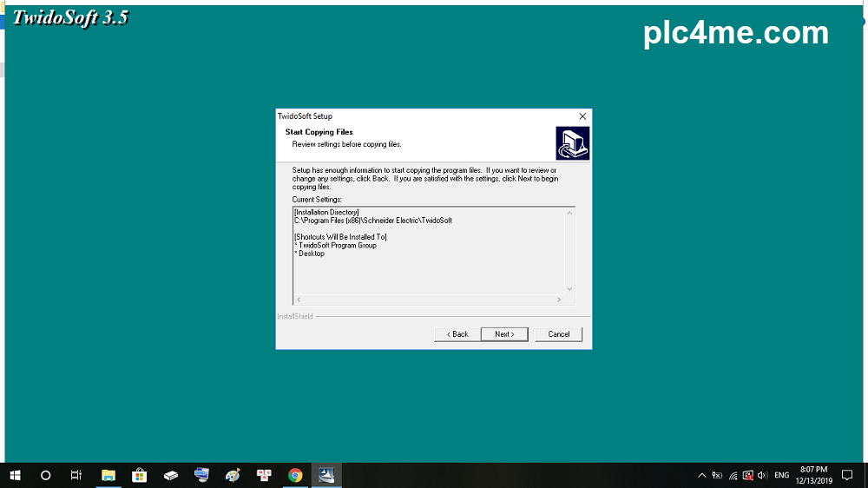Open the volume control in system tray
The image size is (868, 488).
762,476
